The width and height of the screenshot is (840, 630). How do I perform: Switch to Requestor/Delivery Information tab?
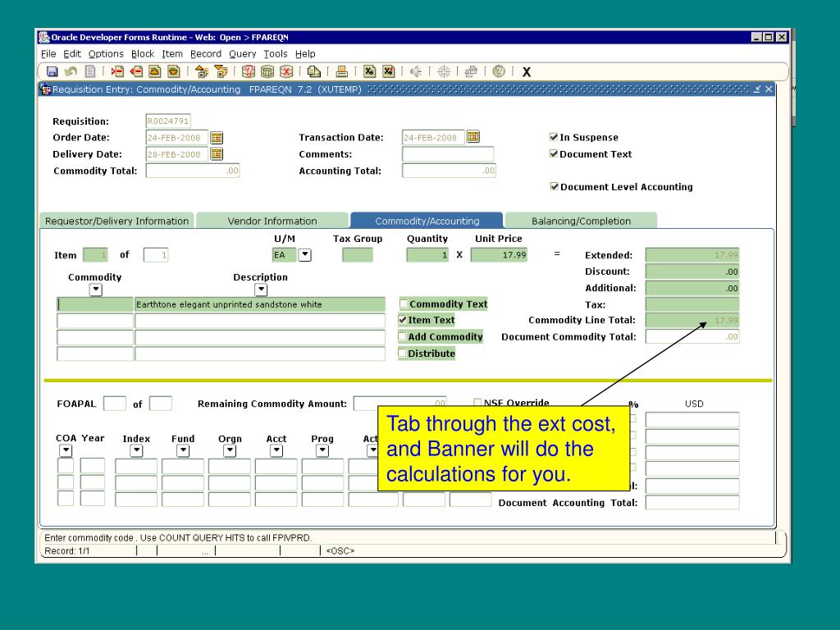coord(116,221)
